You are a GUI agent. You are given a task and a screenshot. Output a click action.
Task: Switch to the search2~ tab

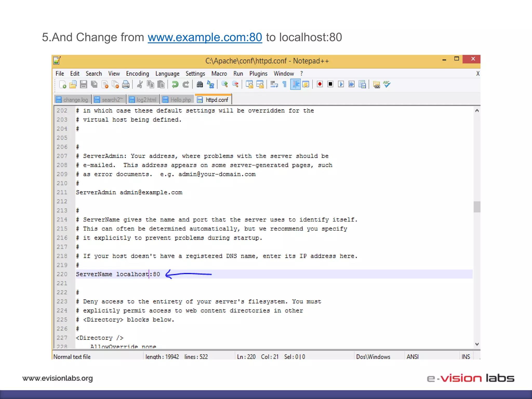(110, 100)
